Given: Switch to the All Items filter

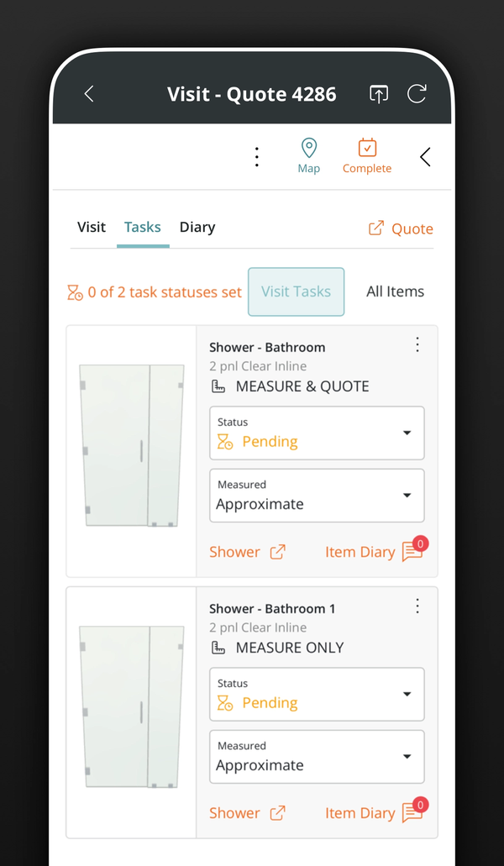Looking at the screenshot, I should pos(396,291).
